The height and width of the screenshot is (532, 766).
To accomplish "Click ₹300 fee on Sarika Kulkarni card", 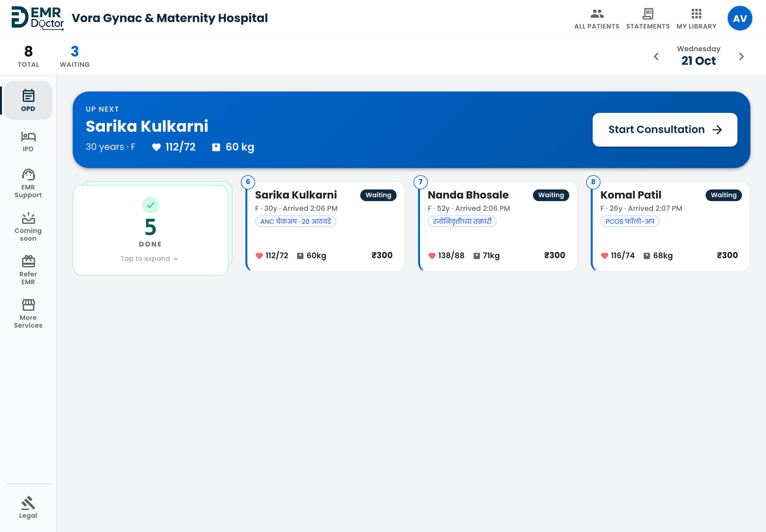I will click(382, 255).
